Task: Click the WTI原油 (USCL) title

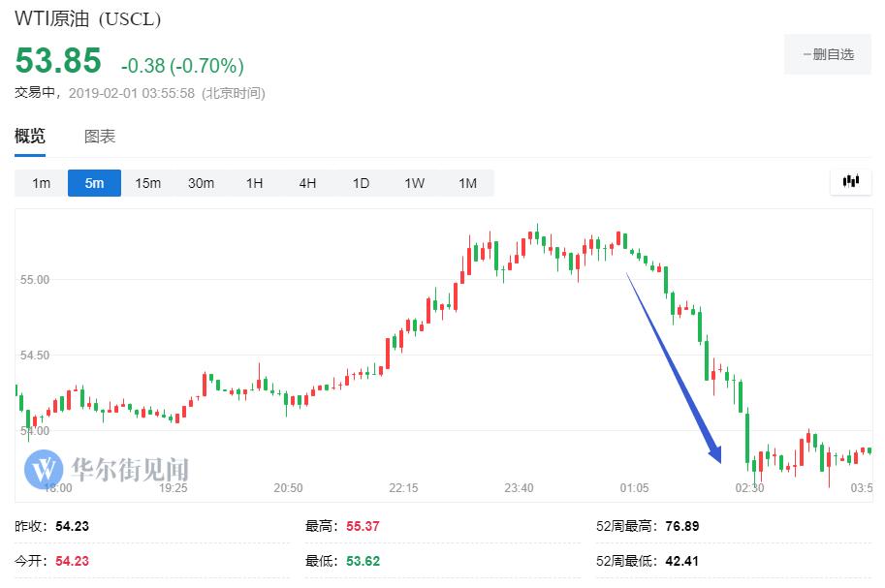Action: click(x=87, y=19)
